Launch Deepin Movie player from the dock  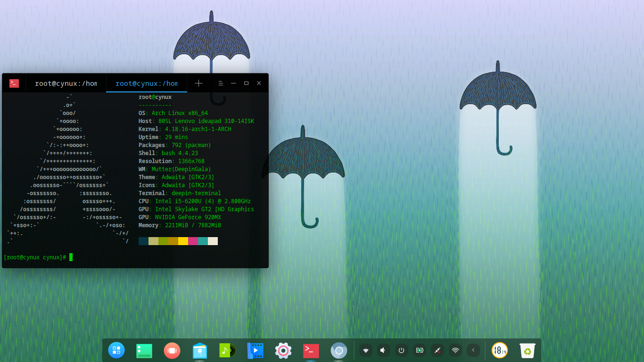[x=255, y=351]
